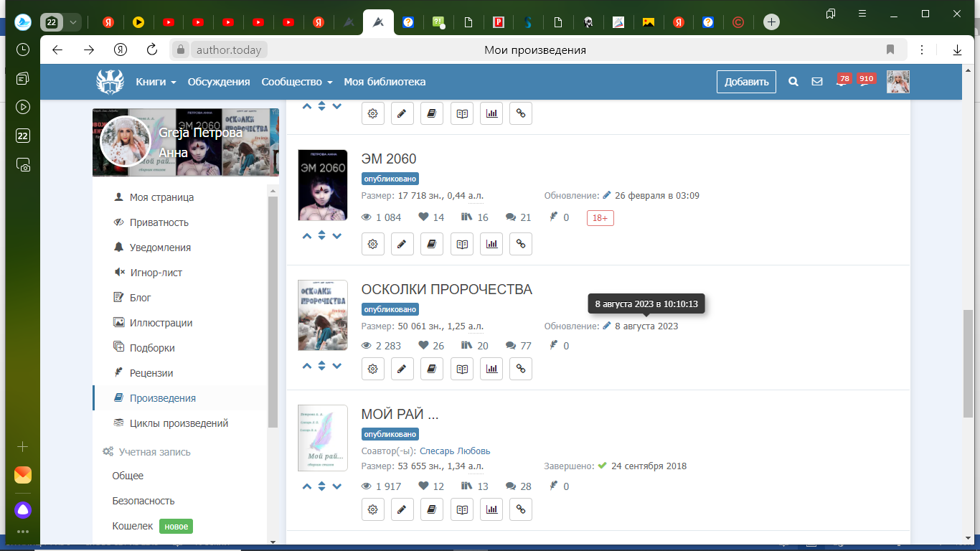980x551 pixels.
Task: Select Циклы произведений in the sidebar
Action: coord(179,423)
